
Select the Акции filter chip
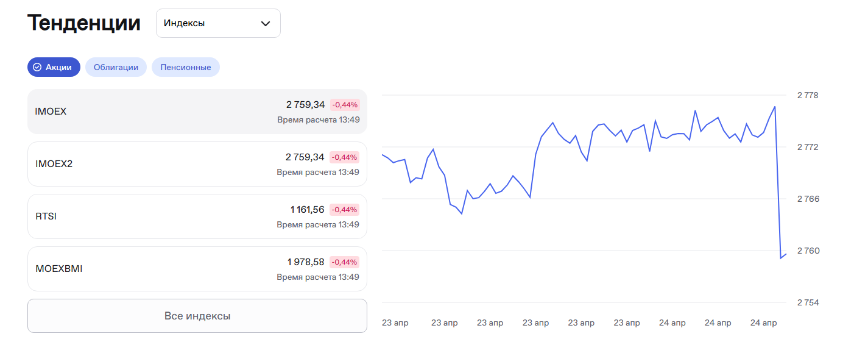54,67
